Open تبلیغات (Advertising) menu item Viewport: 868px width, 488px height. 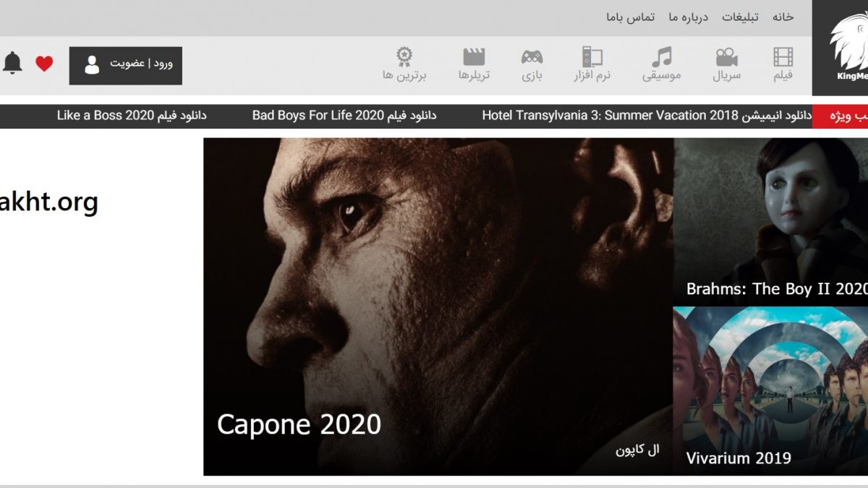740,17
